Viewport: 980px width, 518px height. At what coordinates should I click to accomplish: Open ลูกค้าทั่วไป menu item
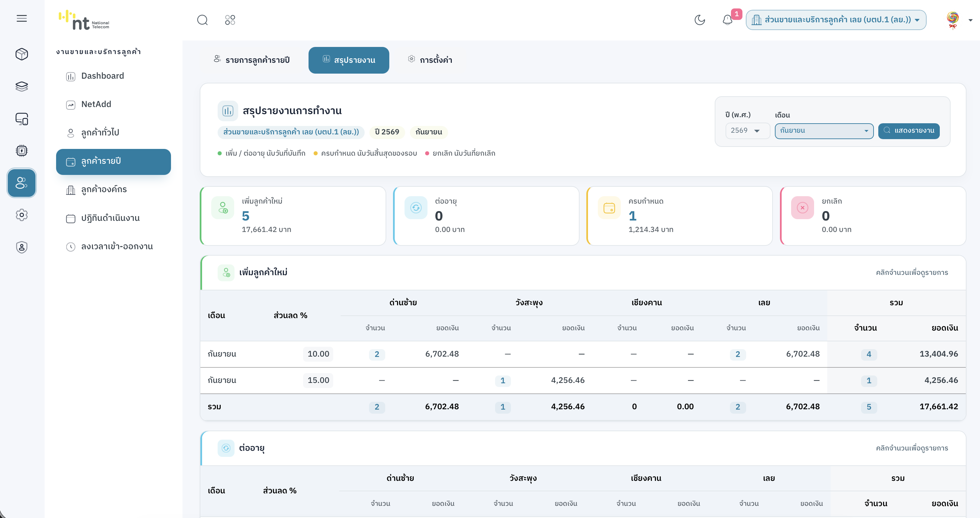113,133
